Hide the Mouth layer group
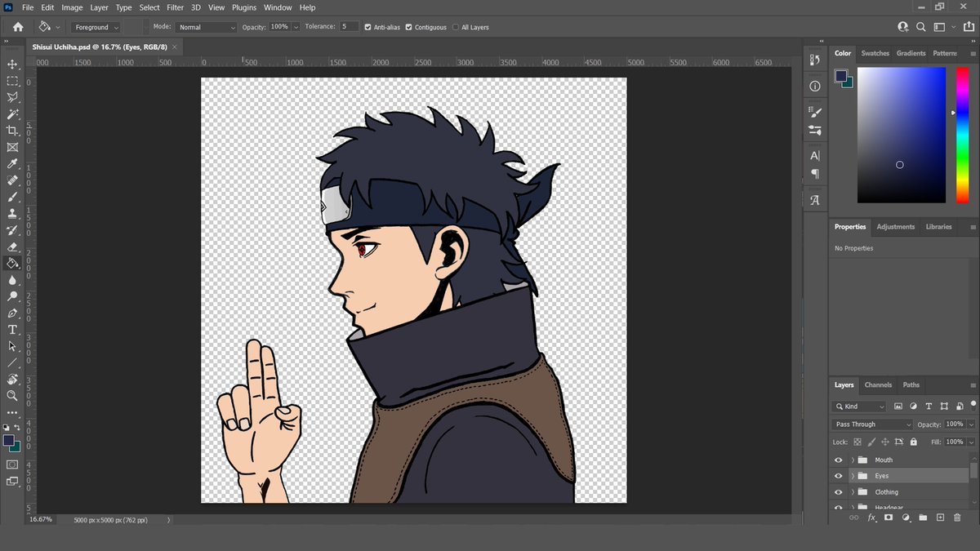980x551 pixels. [838, 460]
